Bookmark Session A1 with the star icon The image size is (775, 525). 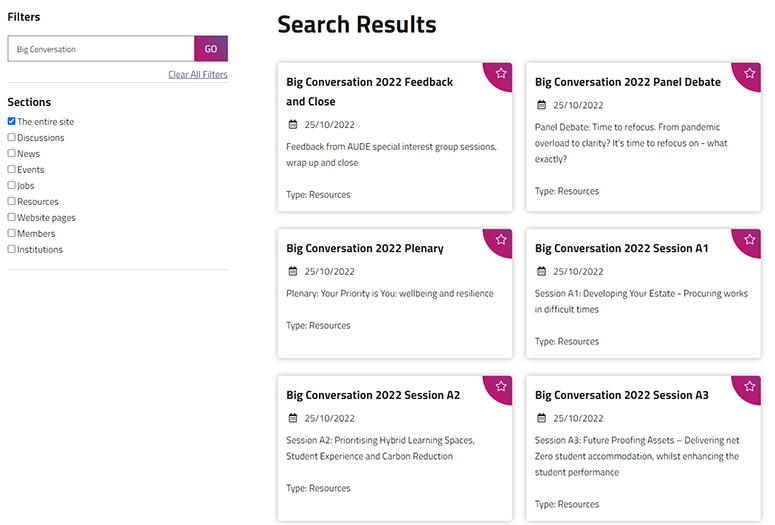click(750, 239)
